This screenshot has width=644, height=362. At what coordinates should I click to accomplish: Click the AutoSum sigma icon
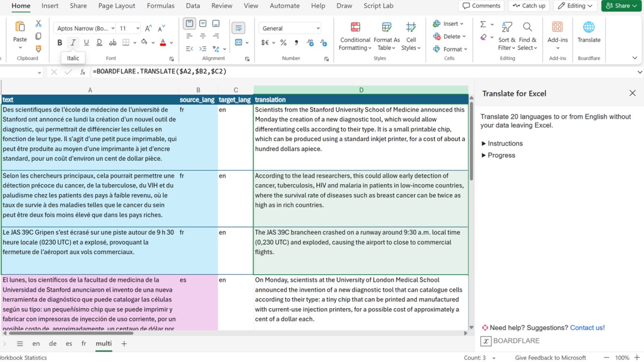(x=483, y=24)
